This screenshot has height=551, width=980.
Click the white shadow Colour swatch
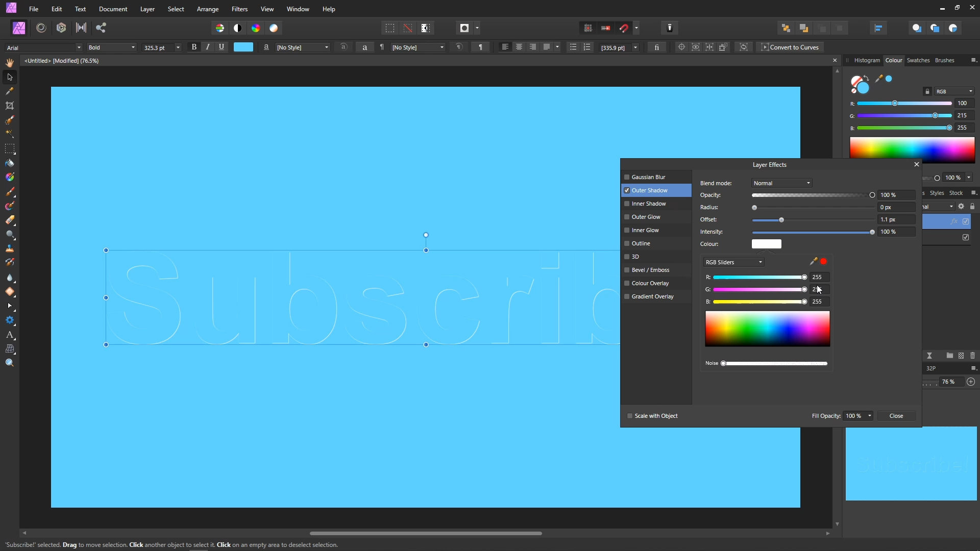point(766,244)
